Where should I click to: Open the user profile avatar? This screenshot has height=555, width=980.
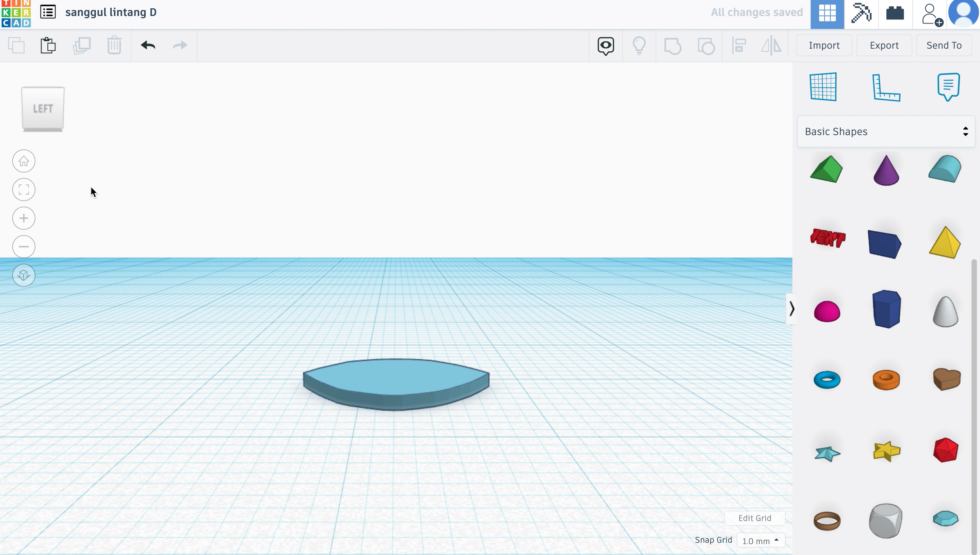[x=964, y=13]
